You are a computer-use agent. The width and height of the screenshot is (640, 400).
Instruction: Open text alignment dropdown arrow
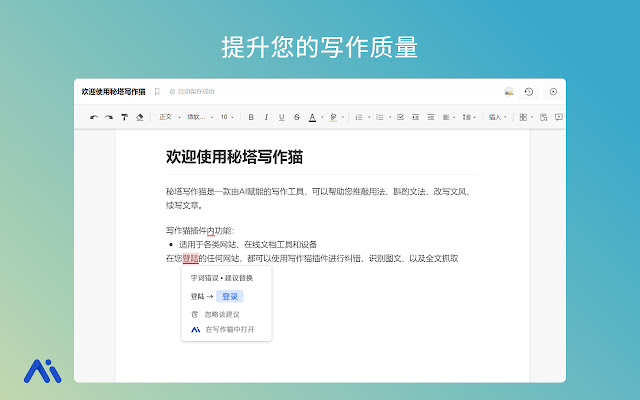(x=454, y=118)
